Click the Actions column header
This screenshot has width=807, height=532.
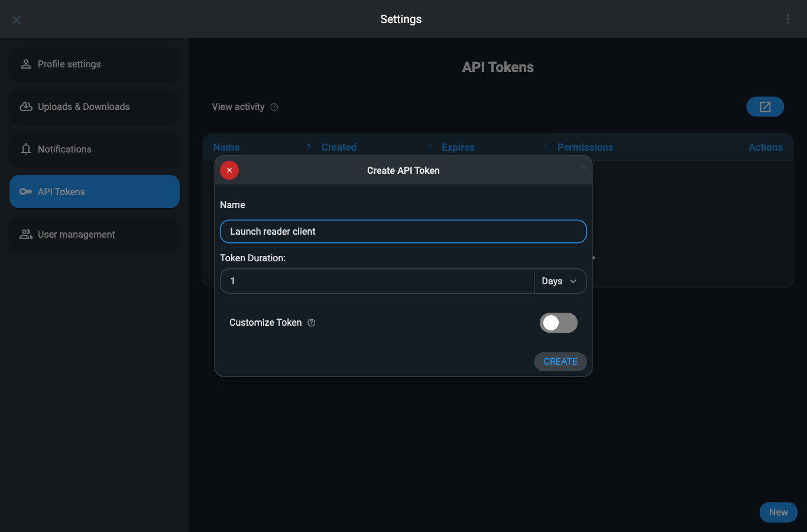click(x=766, y=147)
